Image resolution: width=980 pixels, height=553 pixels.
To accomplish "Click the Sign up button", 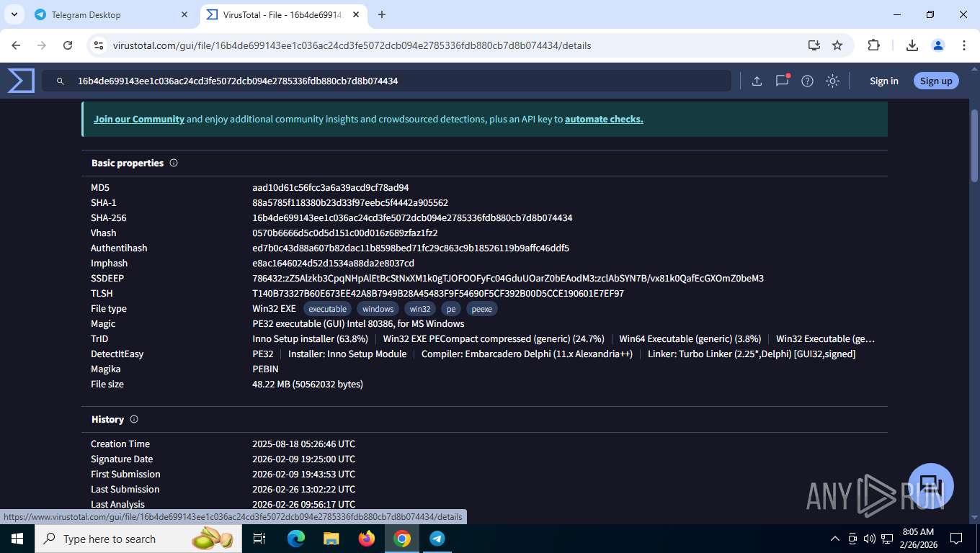I will (x=936, y=81).
